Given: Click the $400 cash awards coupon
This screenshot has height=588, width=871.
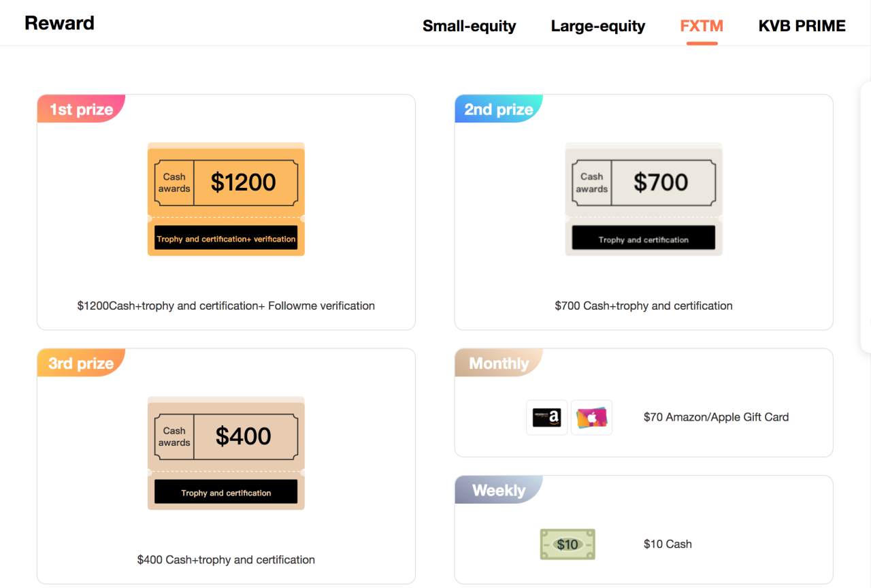Looking at the screenshot, I should coord(226,453).
